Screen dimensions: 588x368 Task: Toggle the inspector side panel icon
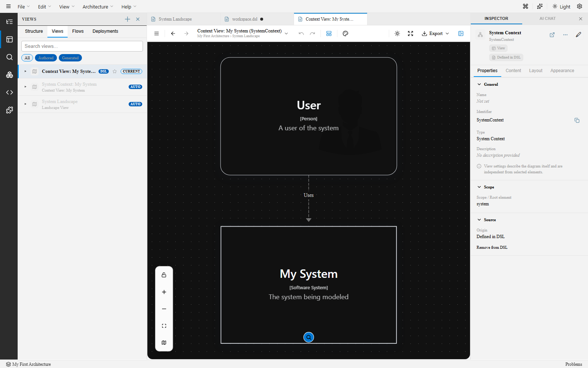461,33
